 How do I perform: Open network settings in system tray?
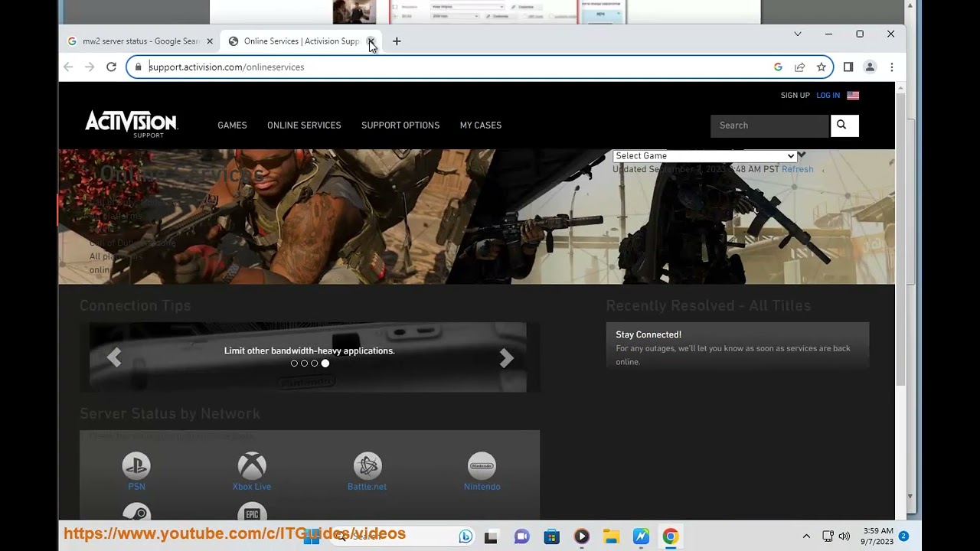(828, 536)
